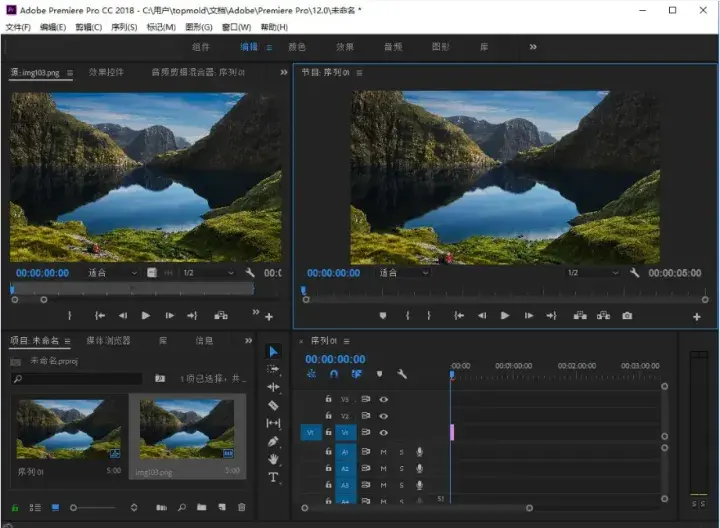Screen dimensions: 720x528
Task: Click the project thumbnail size slider
Action: (74, 508)
